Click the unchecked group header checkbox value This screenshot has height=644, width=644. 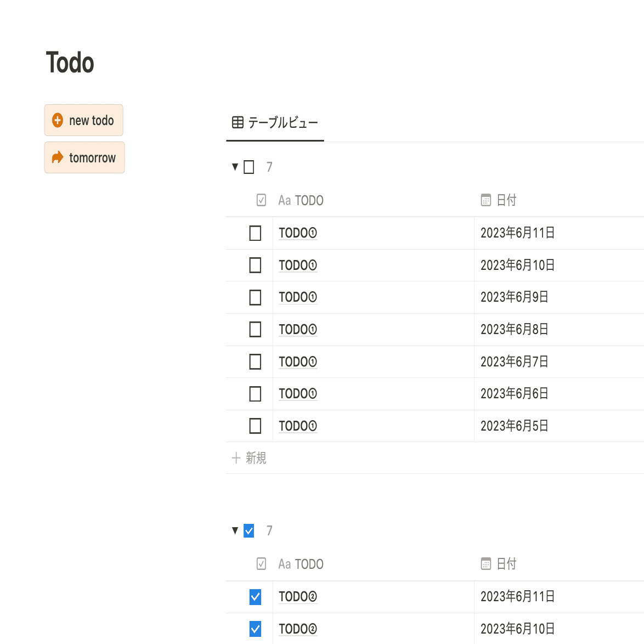249,167
